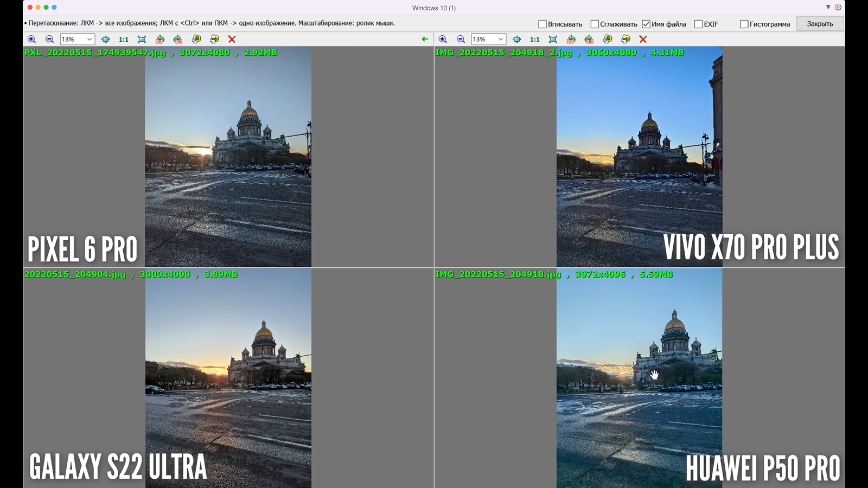The width and height of the screenshot is (868, 488).
Task: Click crosshair icon in IMG_20220515_204918_2 pane toolbar
Action: click(x=516, y=39)
